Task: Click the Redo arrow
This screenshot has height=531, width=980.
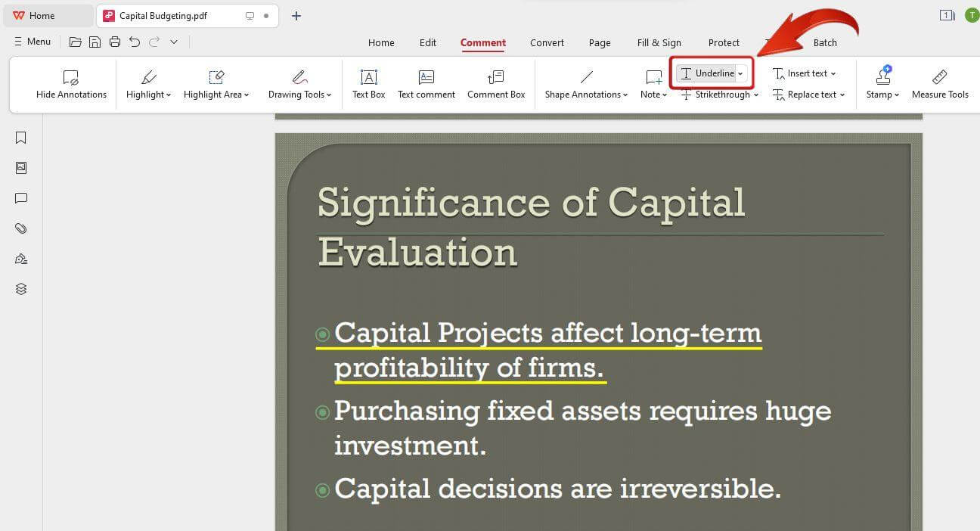Action: [154, 42]
